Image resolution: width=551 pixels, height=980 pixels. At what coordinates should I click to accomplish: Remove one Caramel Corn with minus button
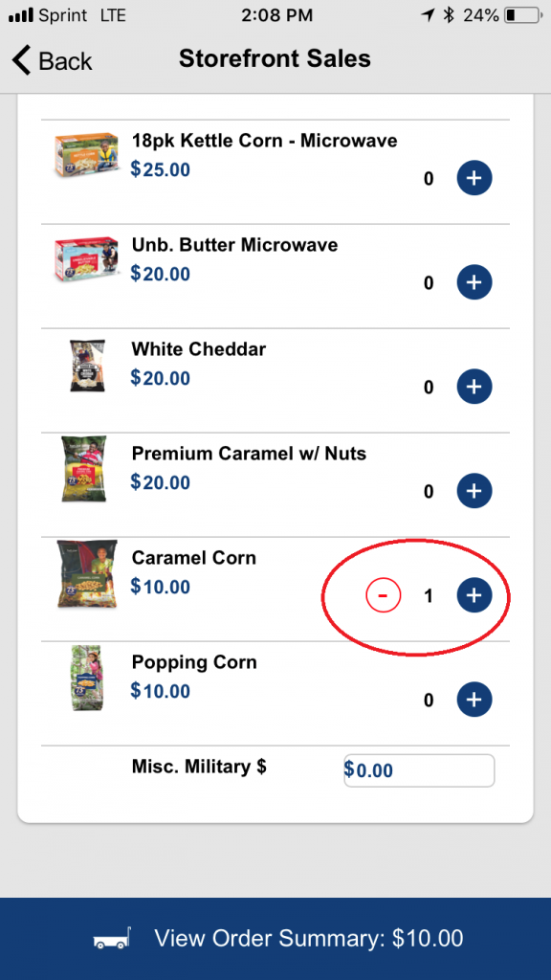(383, 595)
